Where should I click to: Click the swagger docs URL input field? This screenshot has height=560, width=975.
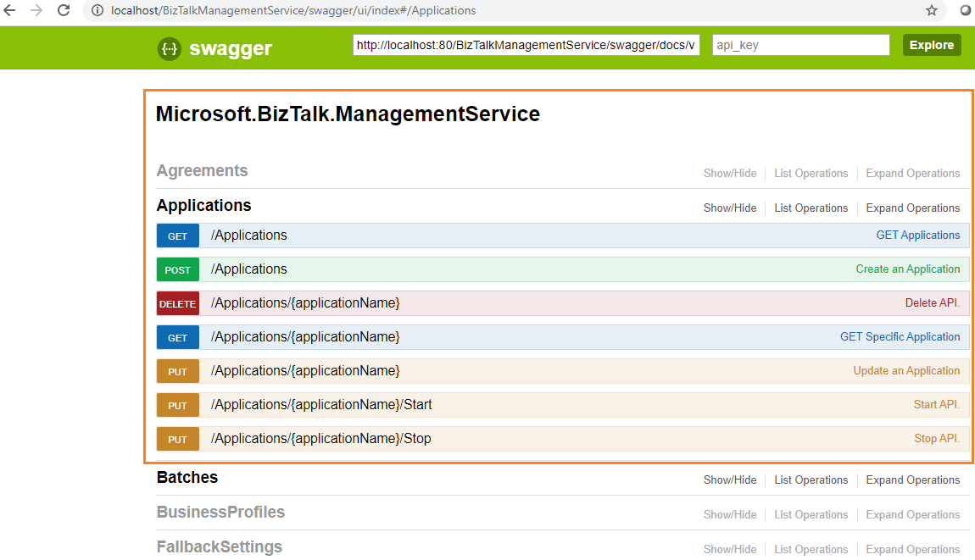(x=526, y=45)
